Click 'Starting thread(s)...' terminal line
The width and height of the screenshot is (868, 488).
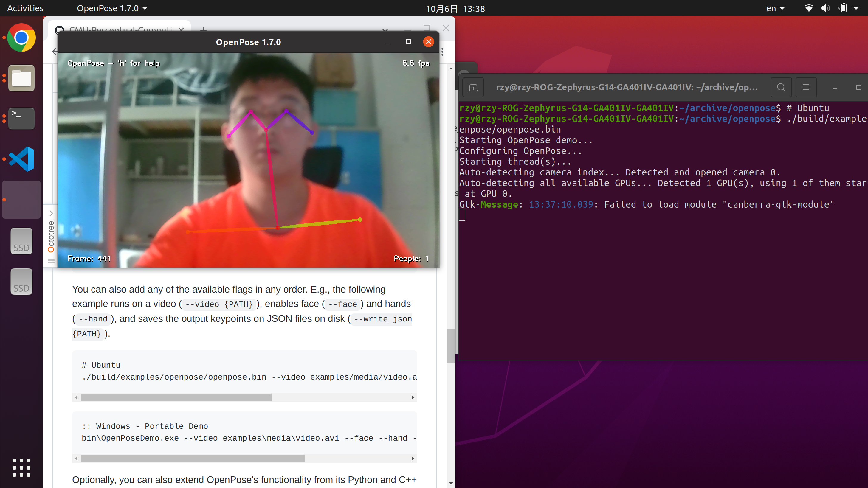515,162
